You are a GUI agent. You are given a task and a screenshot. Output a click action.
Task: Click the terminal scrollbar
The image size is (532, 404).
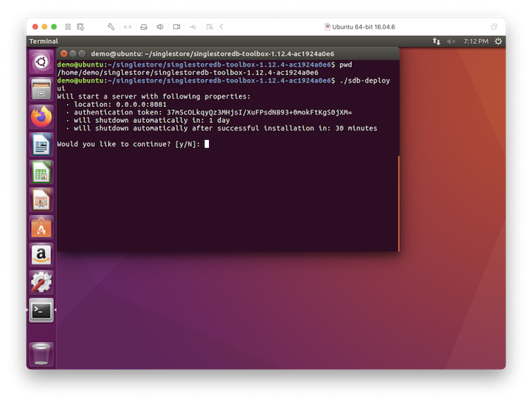click(399, 203)
